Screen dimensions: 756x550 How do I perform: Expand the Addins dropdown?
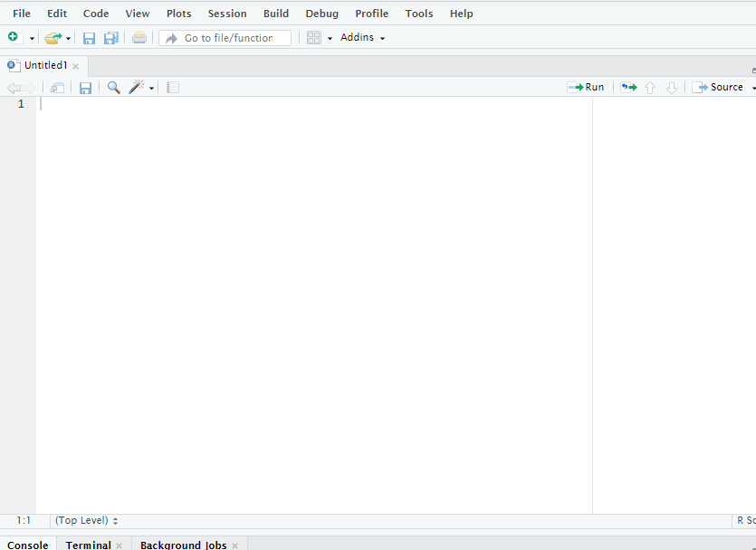[362, 38]
